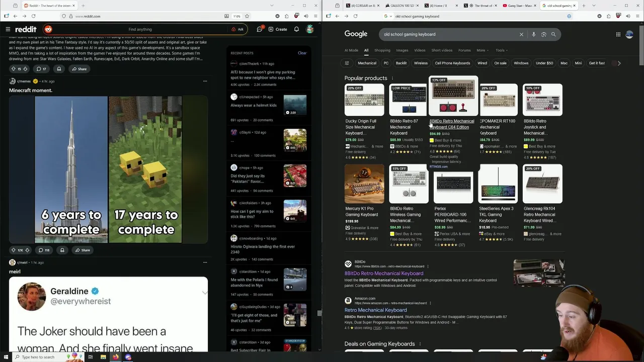644x362 pixels.
Task: Open the r/meirl subreddit link
Action: [22, 262]
